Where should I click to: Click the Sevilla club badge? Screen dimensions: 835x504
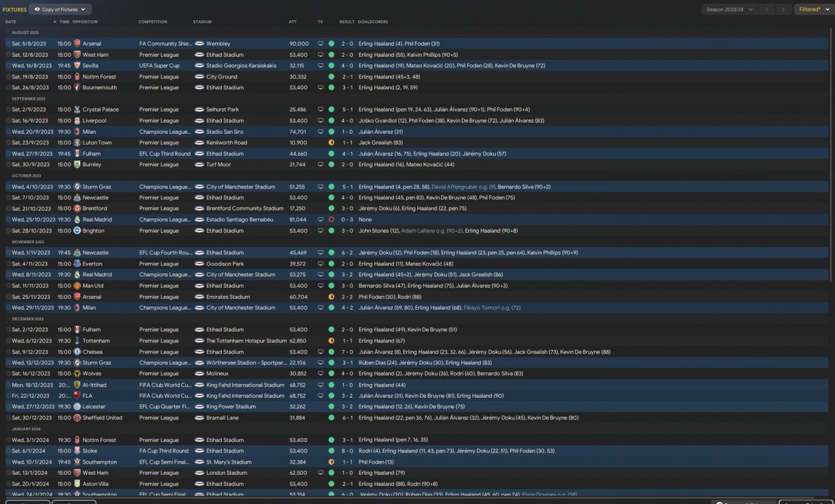(x=77, y=66)
